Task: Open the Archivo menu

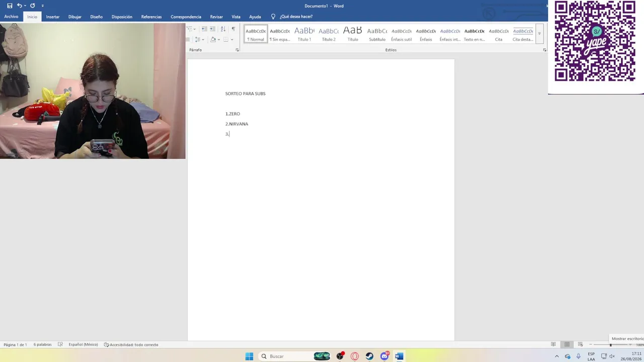Action: coord(11,17)
